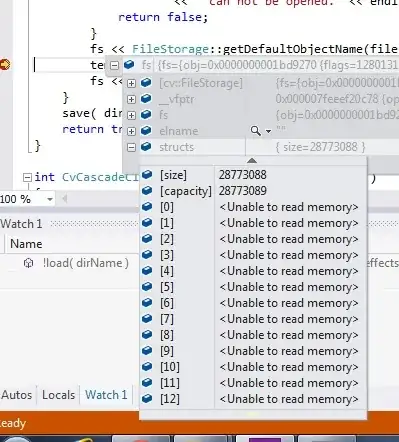Viewport: 399px width, 442px height.
Task: Open the 100 % zoom level dropdown
Action: [x=50, y=199]
